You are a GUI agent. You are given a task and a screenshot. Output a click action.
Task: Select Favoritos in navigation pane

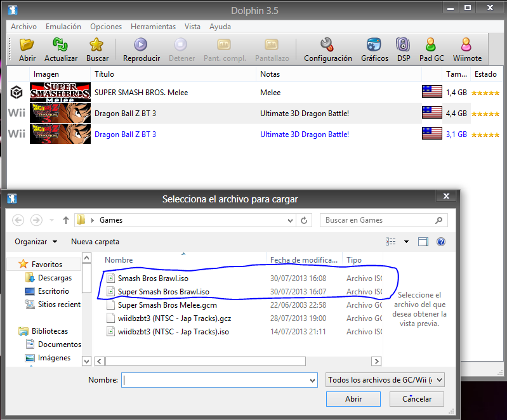[46, 264]
